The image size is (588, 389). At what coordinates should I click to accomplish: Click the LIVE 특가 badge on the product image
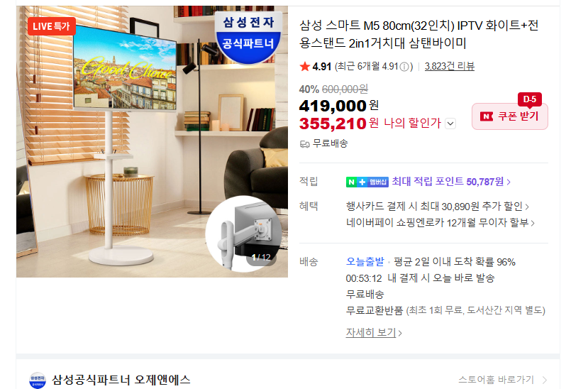51,26
